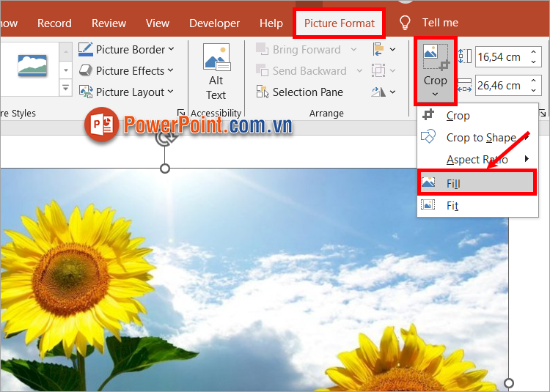Choose Crop to Shape menu item
The height and width of the screenshot is (392, 550).
click(477, 137)
